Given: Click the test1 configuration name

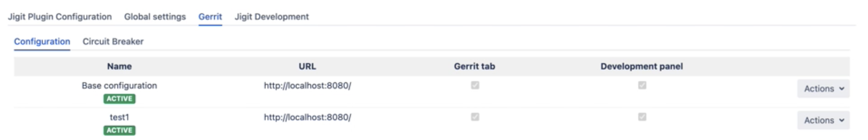Looking at the screenshot, I should pyautogui.click(x=119, y=118).
